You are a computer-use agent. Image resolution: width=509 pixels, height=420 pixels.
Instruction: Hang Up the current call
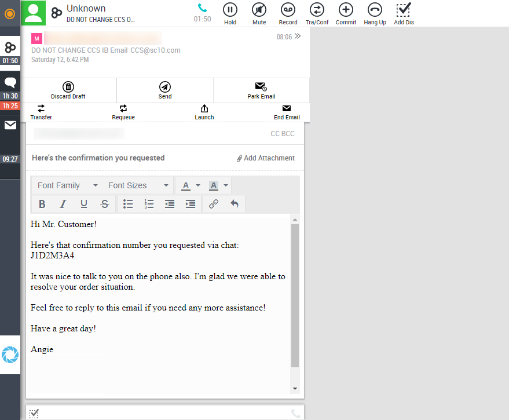375,10
